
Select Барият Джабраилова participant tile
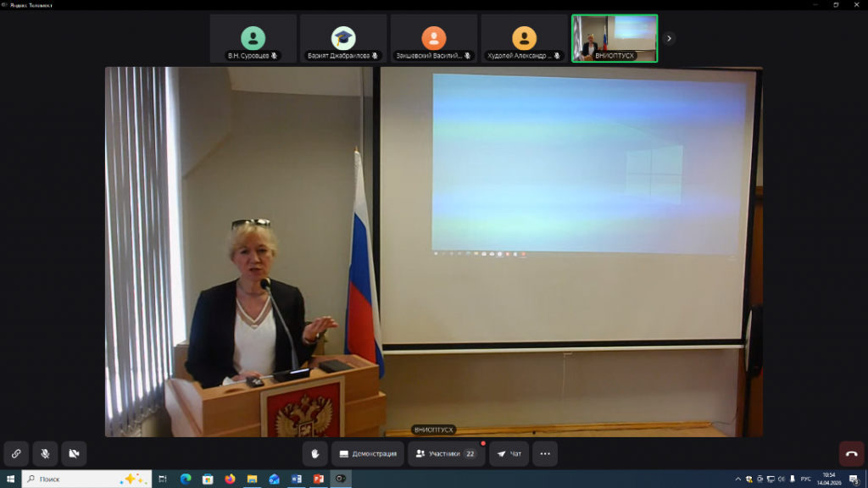click(343, 39)
